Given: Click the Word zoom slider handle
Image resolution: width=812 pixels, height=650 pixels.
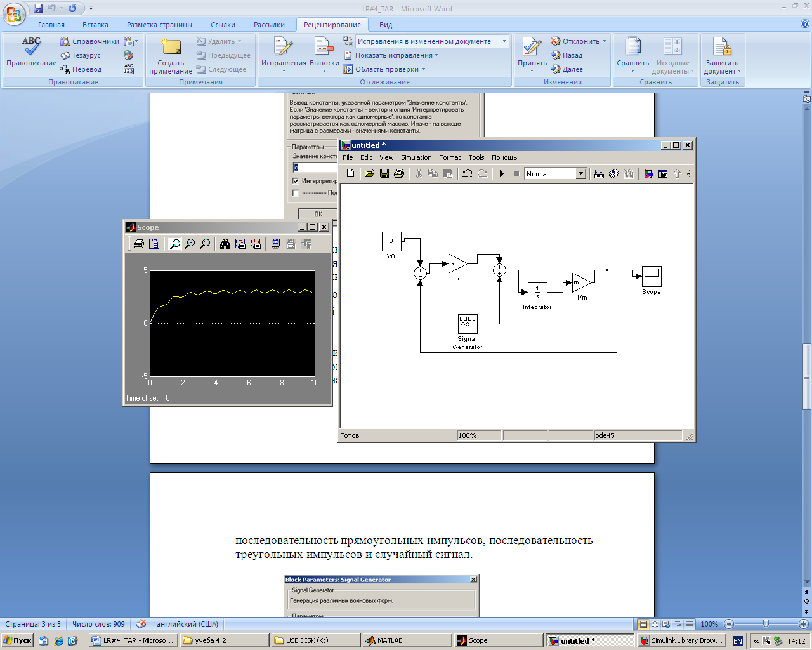Looking at the screenshot, I should click(766, 624).
